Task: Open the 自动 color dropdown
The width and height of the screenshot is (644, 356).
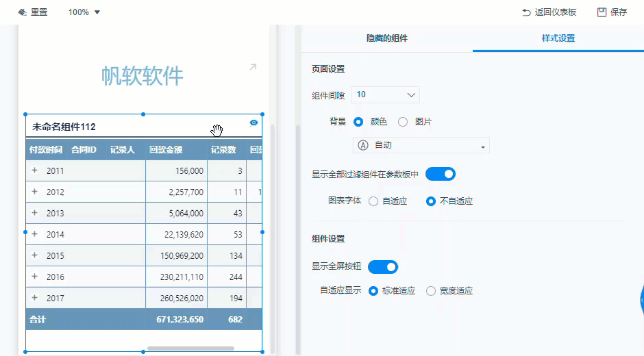Action: click(x=421, y=145)
